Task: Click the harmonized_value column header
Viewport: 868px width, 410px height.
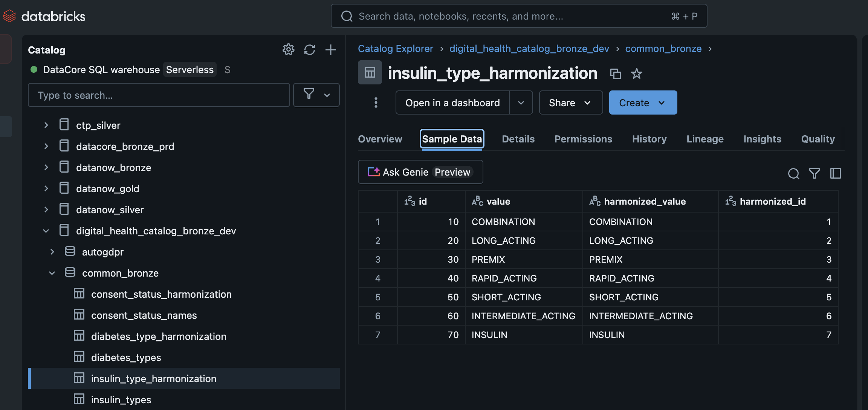Action: [650, 201]
